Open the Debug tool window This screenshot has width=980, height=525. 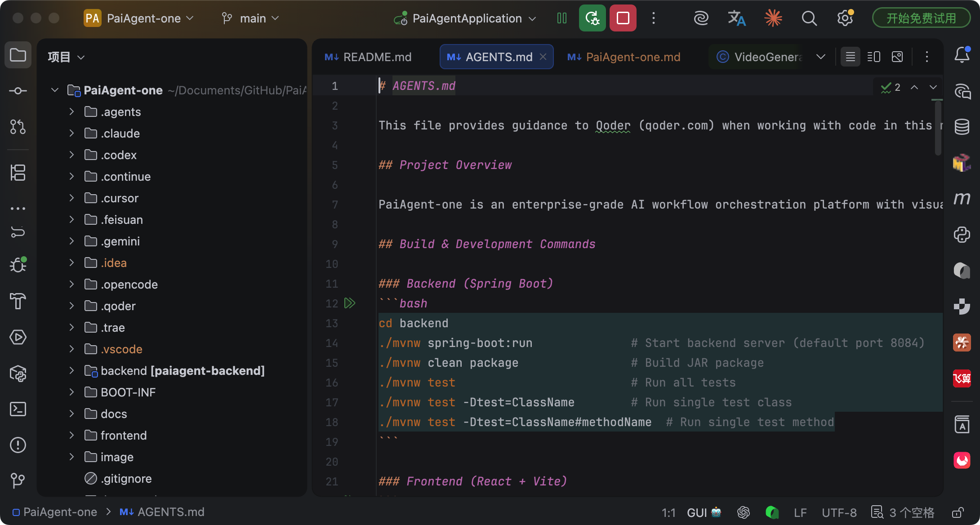point(18,264)
